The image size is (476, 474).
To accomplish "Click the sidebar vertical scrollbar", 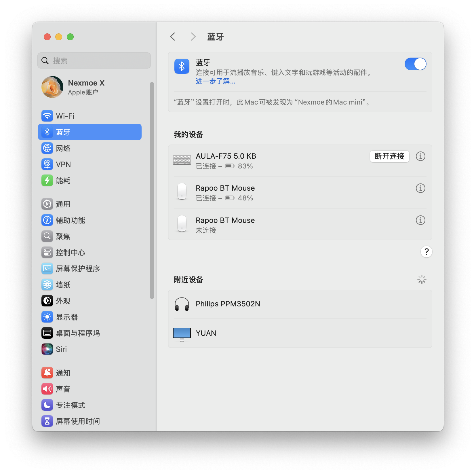I will [152, 191].
